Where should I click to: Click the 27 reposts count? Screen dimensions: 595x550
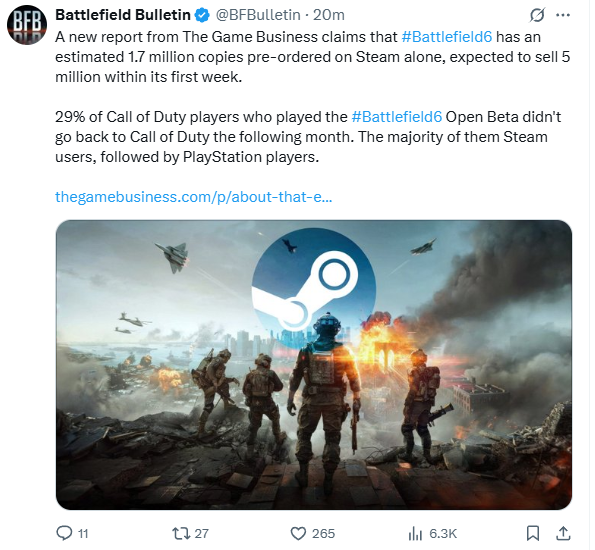coord(201,533)
